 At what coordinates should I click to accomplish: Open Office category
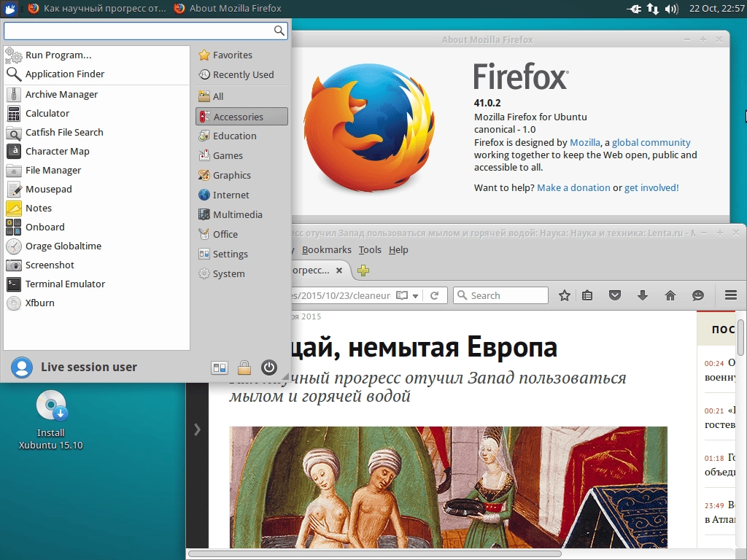242,234
